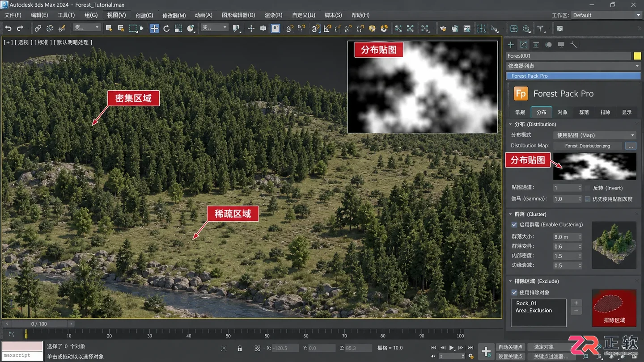Viewport: 644px width, 362px height.
Task: Browse distribution map with the ... button
Action: click(631, 146)
